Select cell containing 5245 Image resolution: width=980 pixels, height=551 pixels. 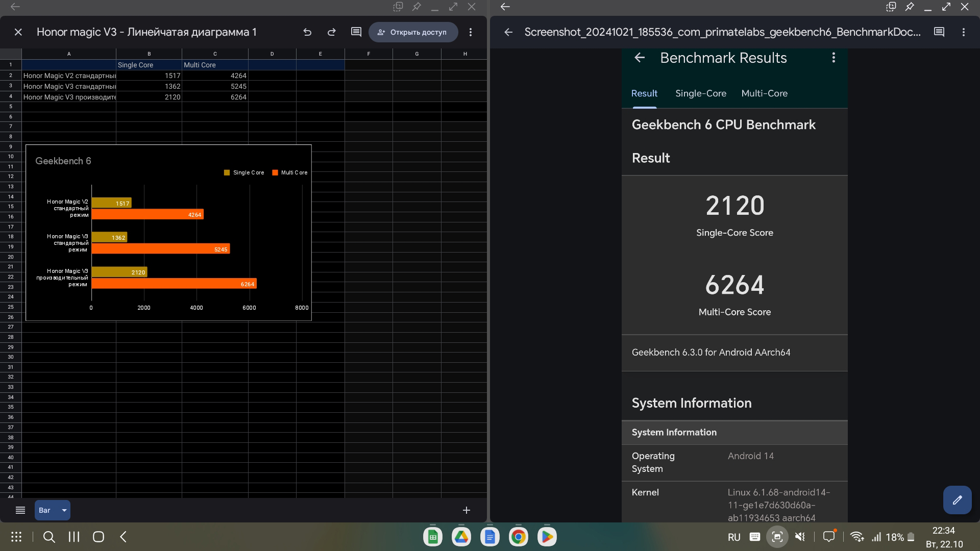tap(215, 86)
